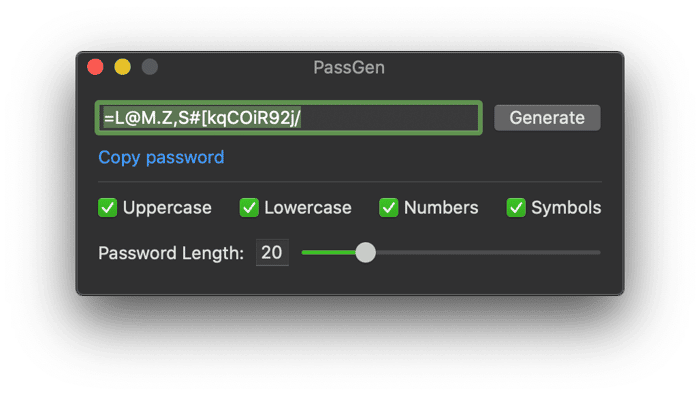Click the Copy password link

tap(161, 157)
